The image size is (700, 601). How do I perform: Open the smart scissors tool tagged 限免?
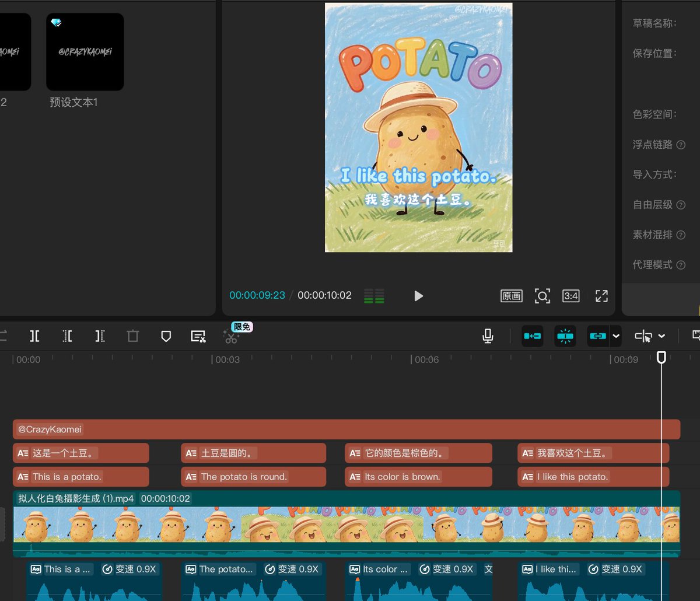[x=232, y=337]
